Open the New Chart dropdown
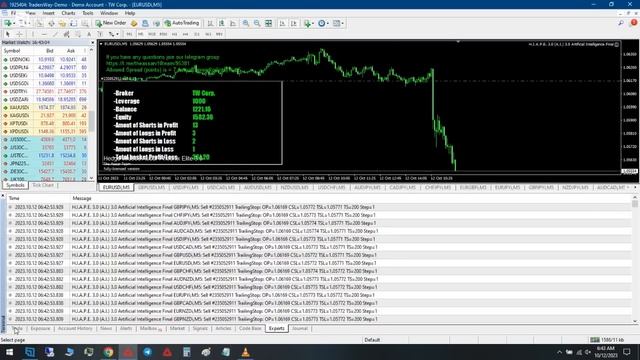Screen dimensions: 640x360 [x=9, y=23]
